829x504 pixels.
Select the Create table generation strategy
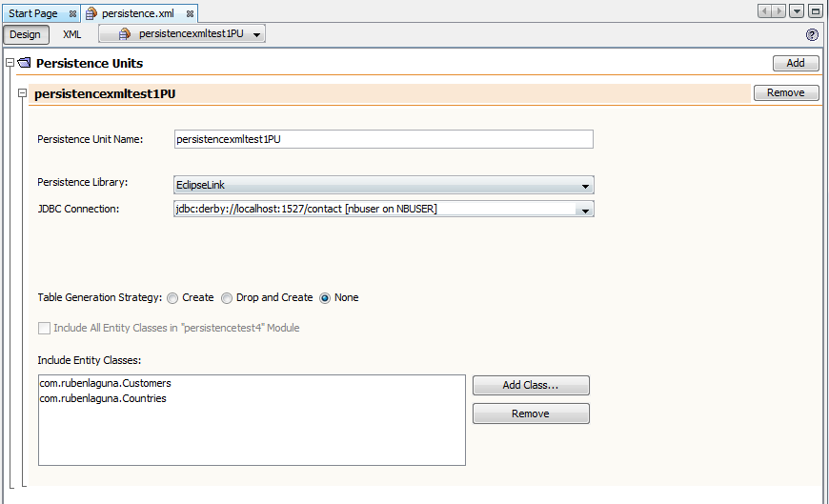[x=172, y=298]
